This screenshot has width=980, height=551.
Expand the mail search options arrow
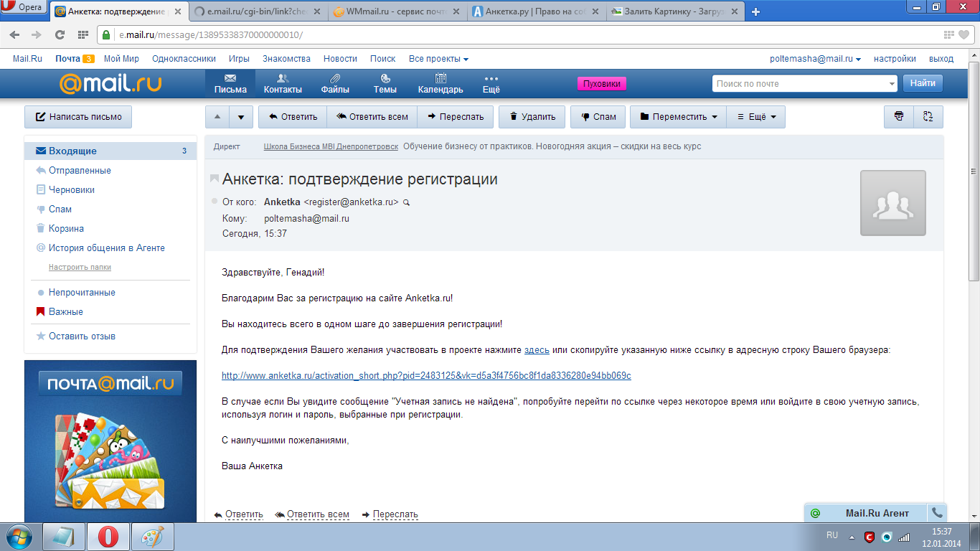[x=892, y=84]
